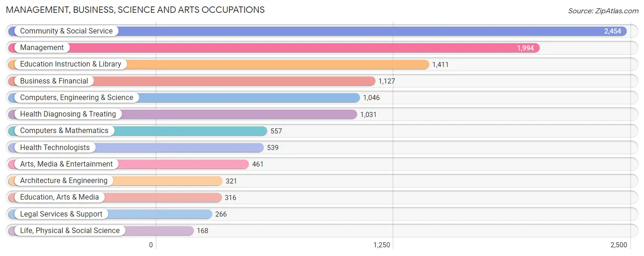
Task: Click the 2,454 value on the top bar
Action: click(612, 31)
